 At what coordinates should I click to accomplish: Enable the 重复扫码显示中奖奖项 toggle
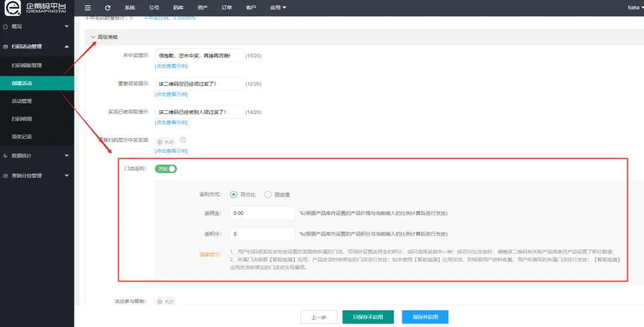(164, 142)
